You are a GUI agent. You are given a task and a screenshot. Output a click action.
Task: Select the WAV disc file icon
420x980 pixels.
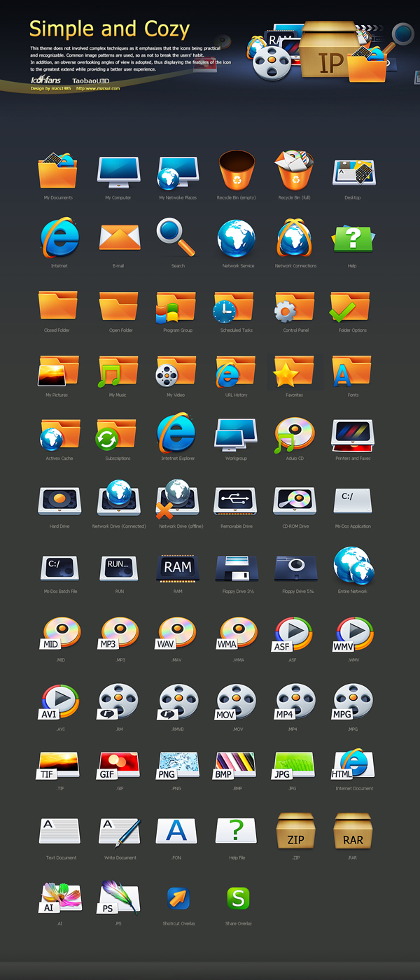click(x=176, y=633)
